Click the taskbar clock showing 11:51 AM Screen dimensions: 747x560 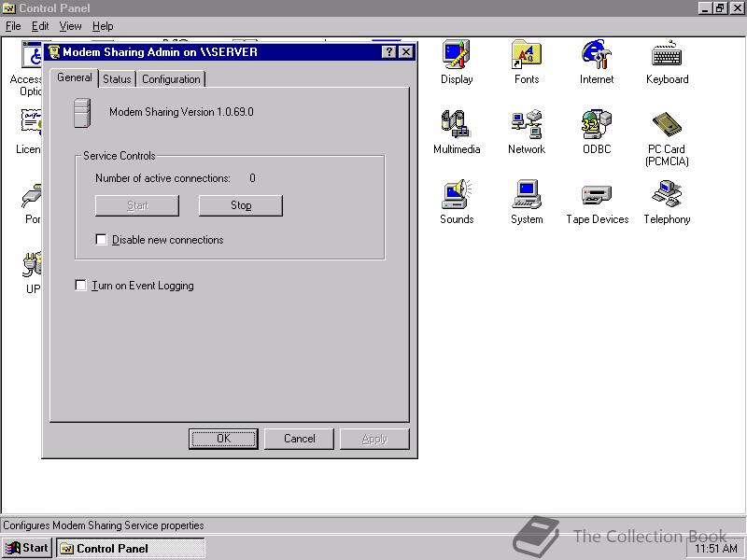tap(715, 549)
